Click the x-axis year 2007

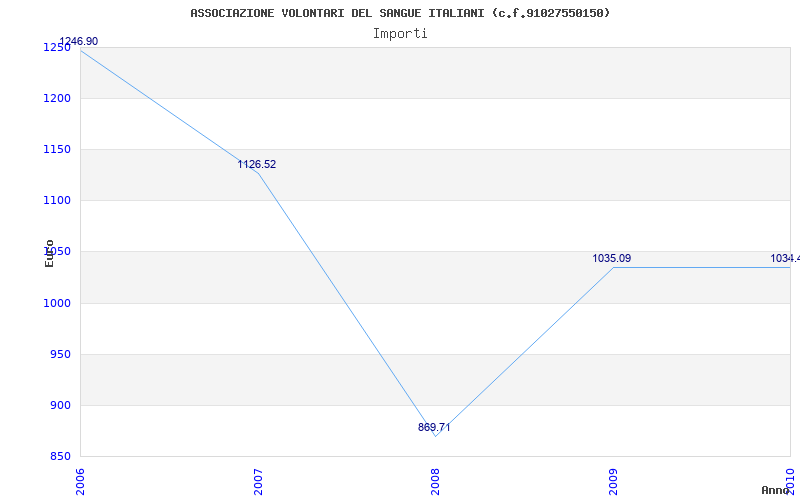(x=258, y=482)
